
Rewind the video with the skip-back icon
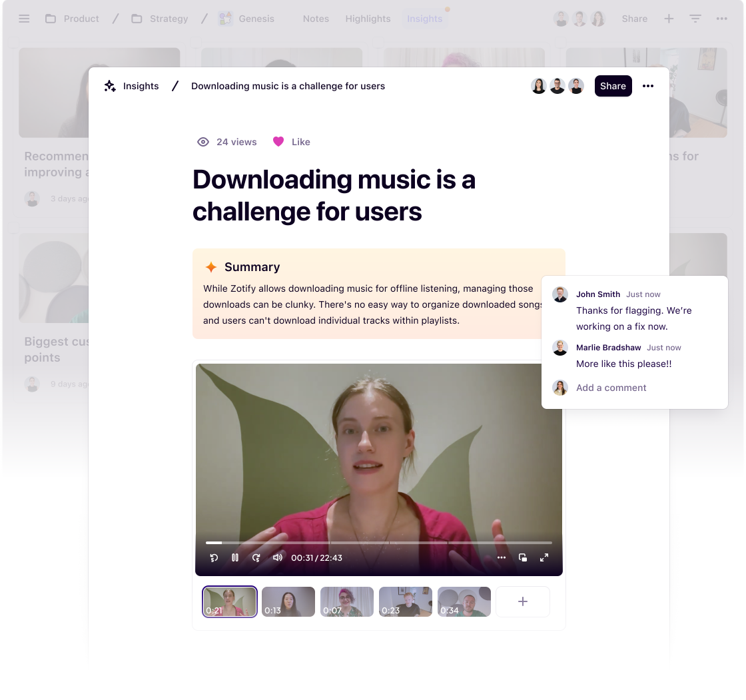214,557
